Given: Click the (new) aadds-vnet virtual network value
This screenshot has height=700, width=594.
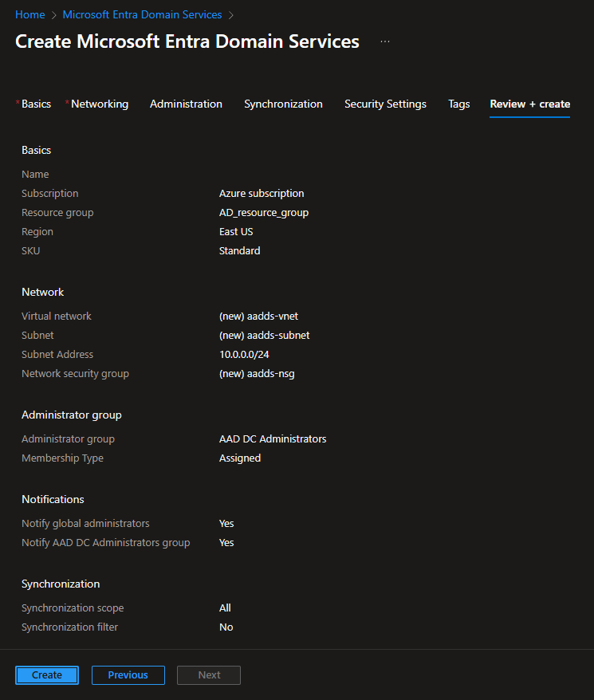Looking at the screenshot, I should 258,316.
